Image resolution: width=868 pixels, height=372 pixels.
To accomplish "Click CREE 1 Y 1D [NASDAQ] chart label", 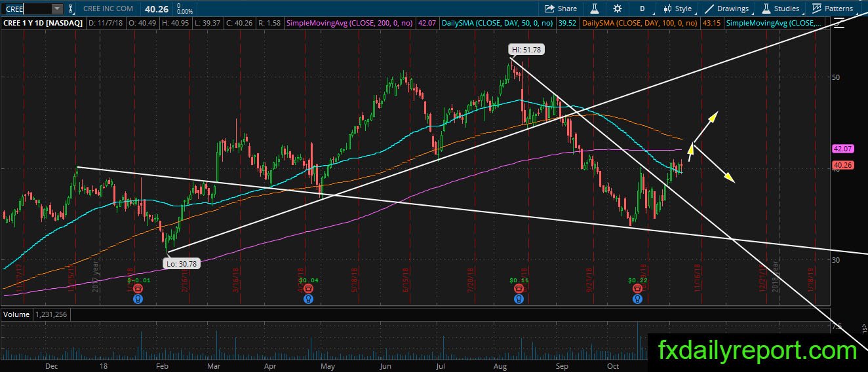I will pos(43,23).
